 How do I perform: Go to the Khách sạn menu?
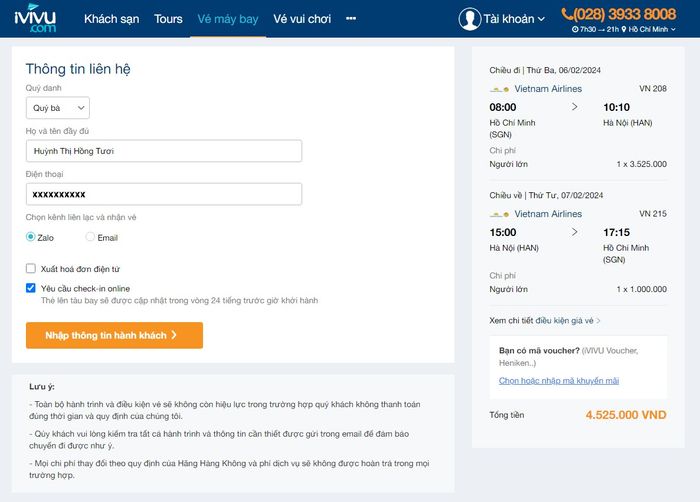click(x=112, y=19)
